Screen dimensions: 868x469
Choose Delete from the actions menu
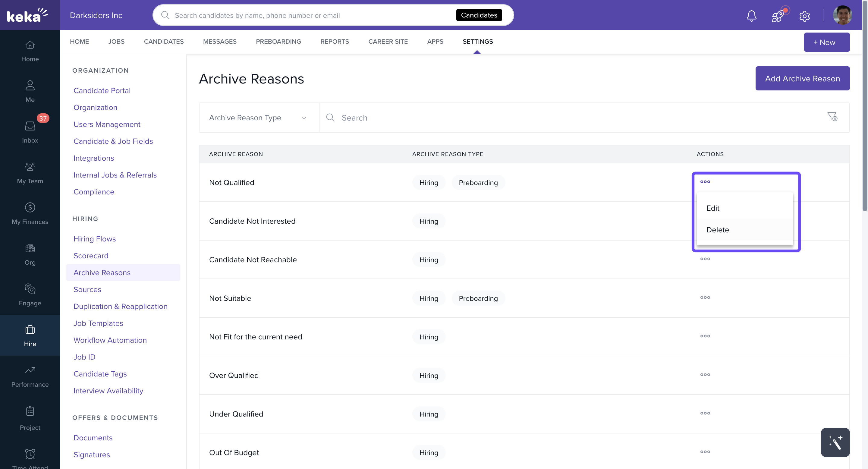click(x=717, y=230)
